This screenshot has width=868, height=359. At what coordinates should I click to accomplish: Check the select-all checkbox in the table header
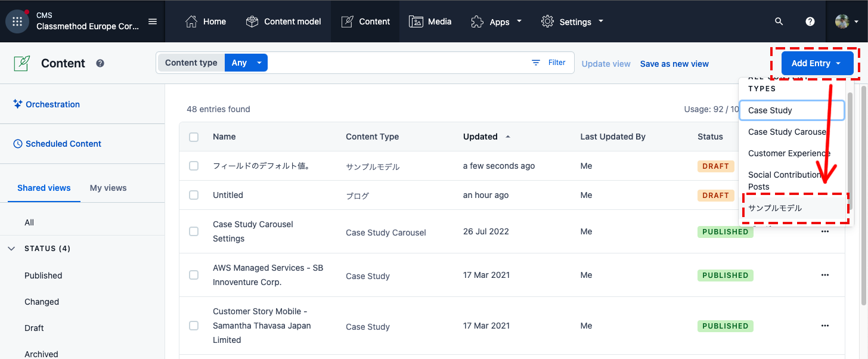point(194,137)
